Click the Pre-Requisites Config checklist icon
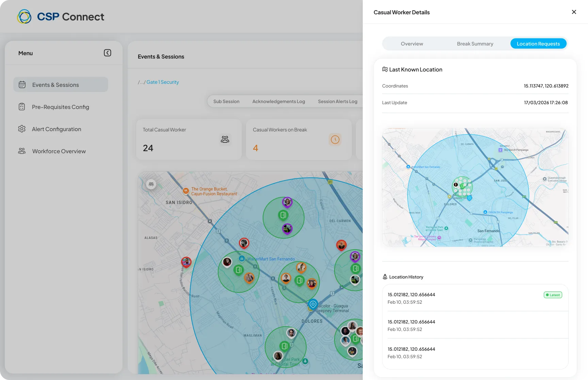 [22, 107]
